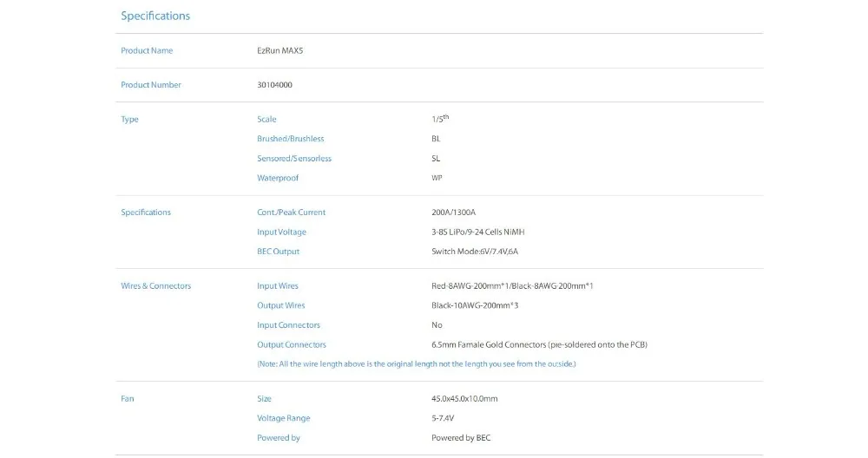This screenshot has width=868, height=458.
Task: Click the Specifications page heading
Action: [x=155, y=16]
